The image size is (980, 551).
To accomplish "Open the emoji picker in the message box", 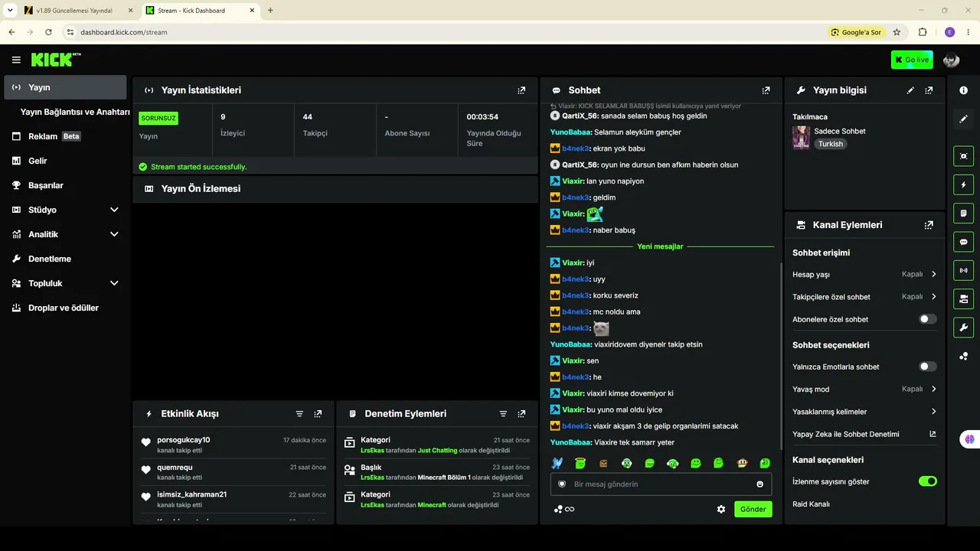I will pyautogui.click(x=759, y=484).
